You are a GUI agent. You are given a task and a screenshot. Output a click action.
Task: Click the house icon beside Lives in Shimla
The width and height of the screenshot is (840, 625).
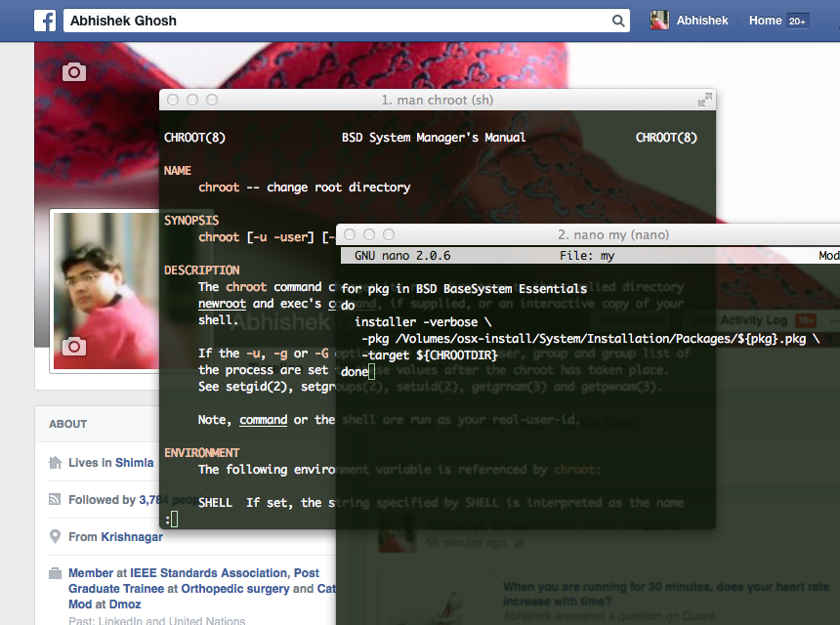coord(55,463)
